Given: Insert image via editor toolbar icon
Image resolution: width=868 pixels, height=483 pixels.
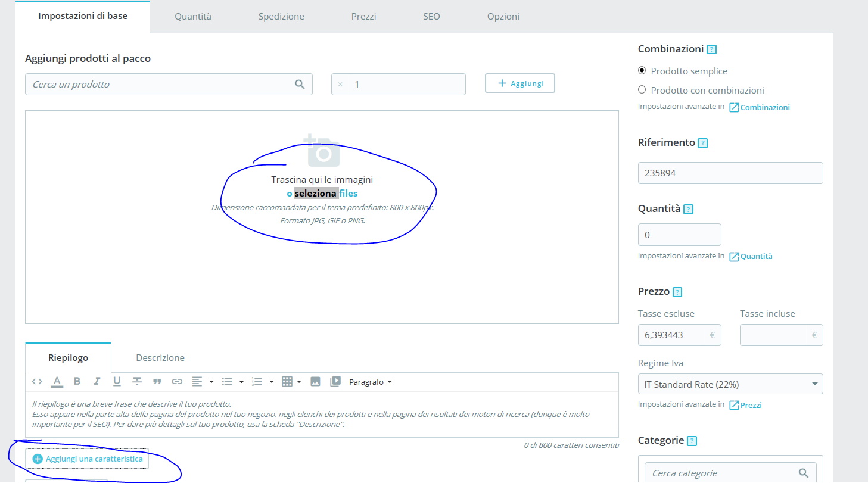Looking at the screenshot, I should 316,382.
